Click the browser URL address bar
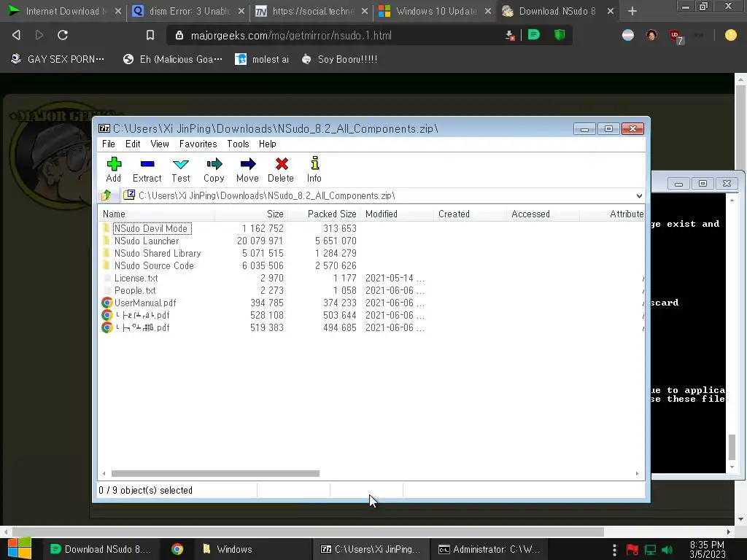This screenshot has width=747, height=560. tap(333, 35)
